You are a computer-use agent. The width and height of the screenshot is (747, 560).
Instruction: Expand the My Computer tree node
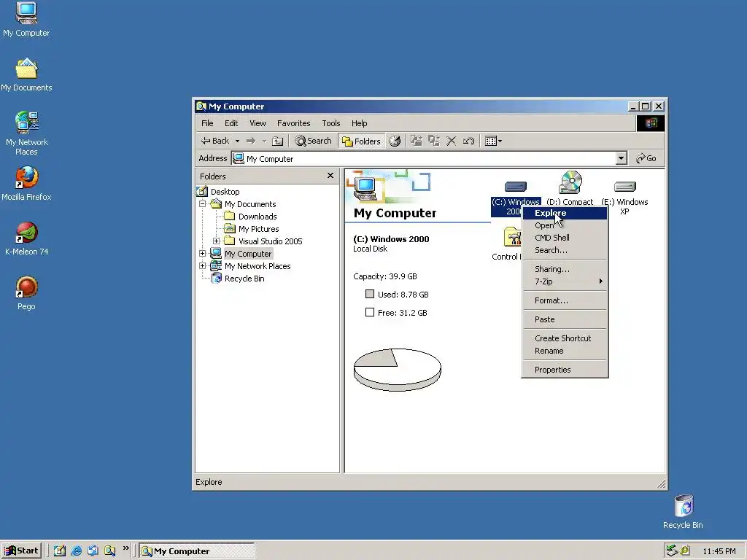pos(202,253)
